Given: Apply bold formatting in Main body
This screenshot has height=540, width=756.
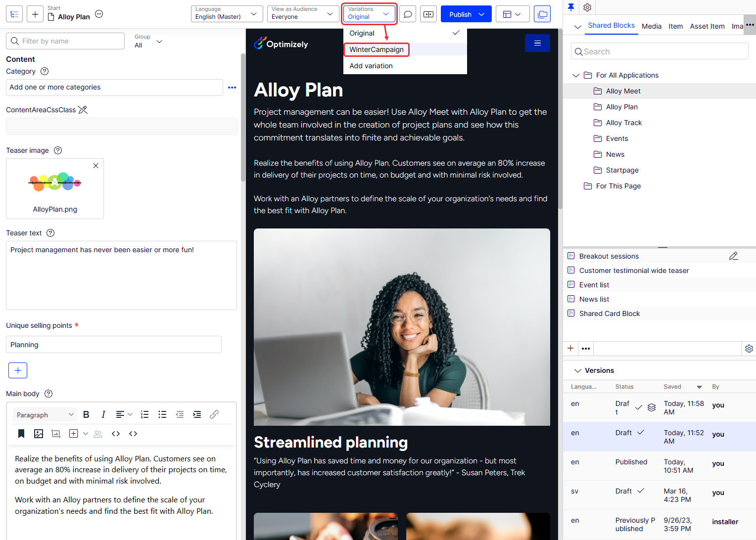Looking at the screenshot, I should (x=86, y=414).
